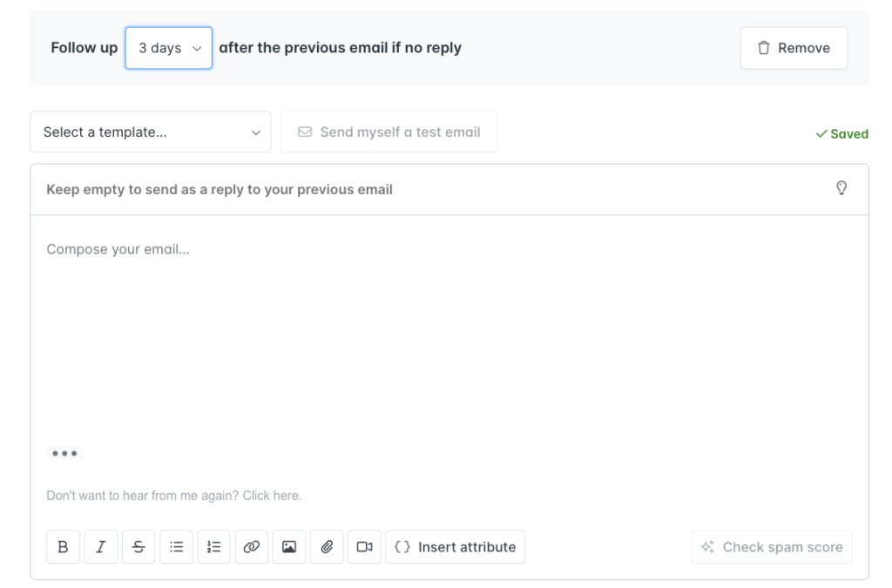
Task: Insert a hyperlink
Action: 251,546
